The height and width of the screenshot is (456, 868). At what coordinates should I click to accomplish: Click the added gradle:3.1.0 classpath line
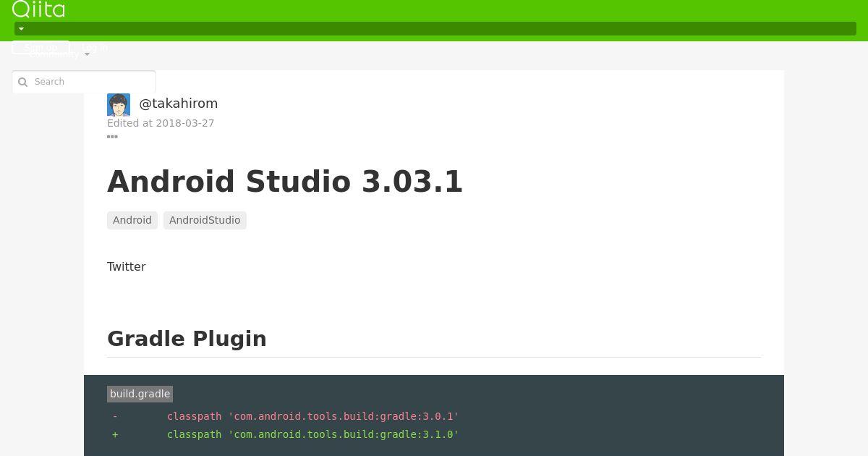[x=286, y=434]
